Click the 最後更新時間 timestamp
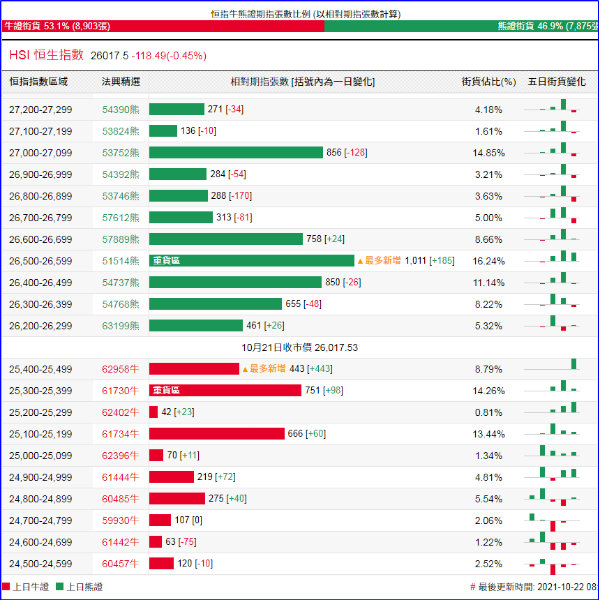 pyautogui.click(x=534, y=587)
